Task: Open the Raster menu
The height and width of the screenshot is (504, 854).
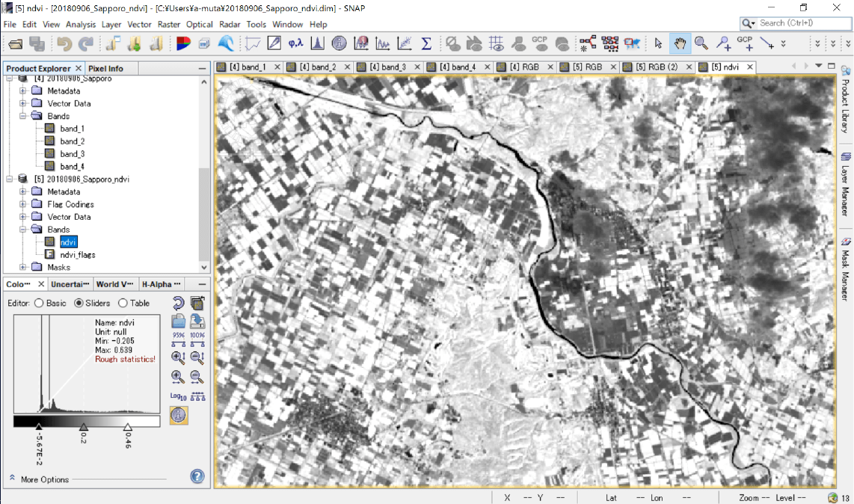Action: [169, 25]
